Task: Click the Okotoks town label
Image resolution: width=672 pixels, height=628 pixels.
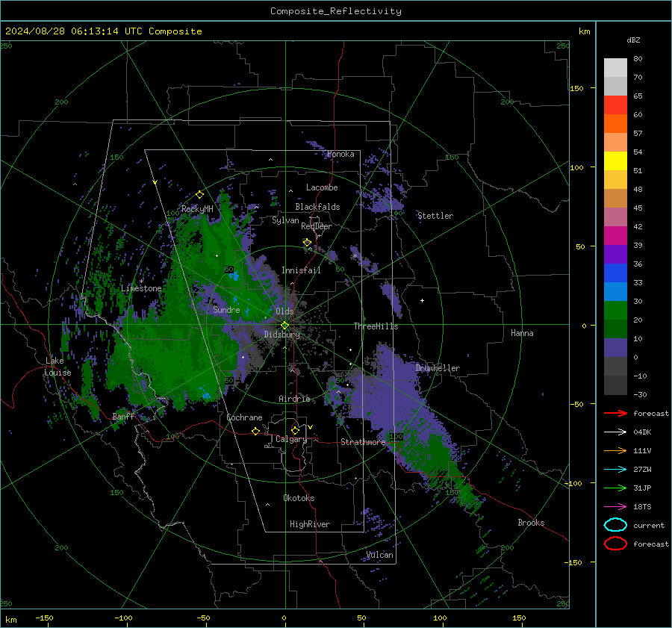Action: (299, 498)
